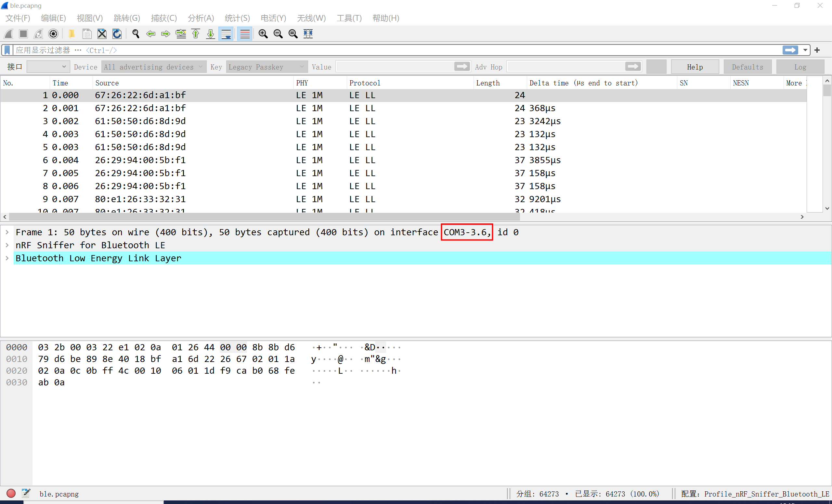Click the display filter input field
The image size is (832, 504).
click(x=395, y=50)
